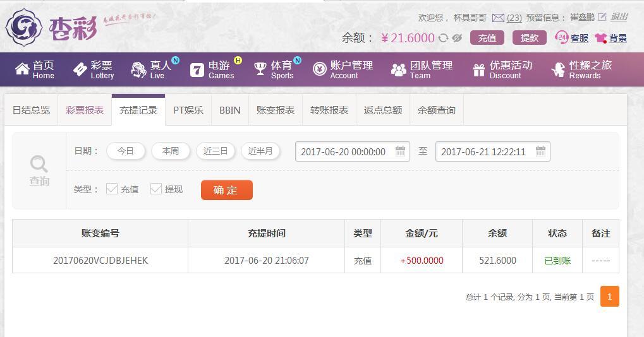Refresh the balance with circular arrows icon
The height and width of the screenshot is (337, 644).
[443, 38]
